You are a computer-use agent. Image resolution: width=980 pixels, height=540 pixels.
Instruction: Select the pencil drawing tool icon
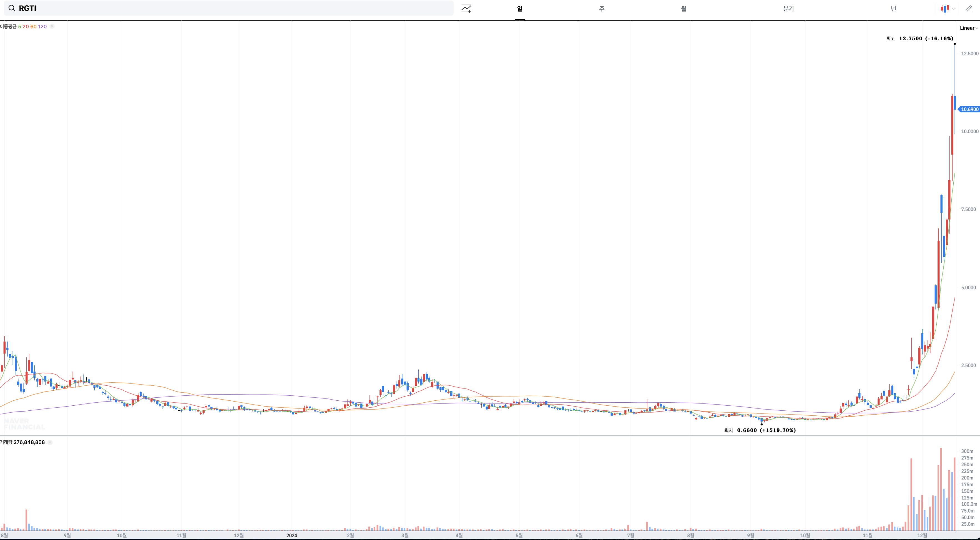tap(969, 8)
